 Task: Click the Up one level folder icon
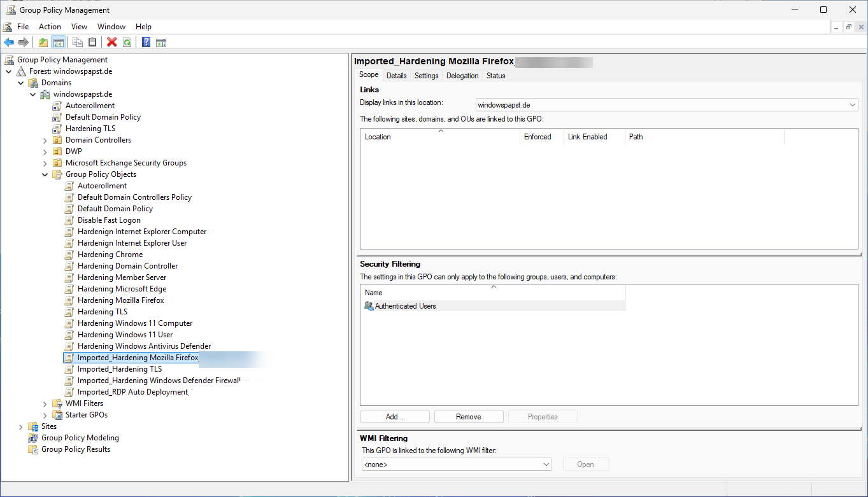(x=43, y=43)
